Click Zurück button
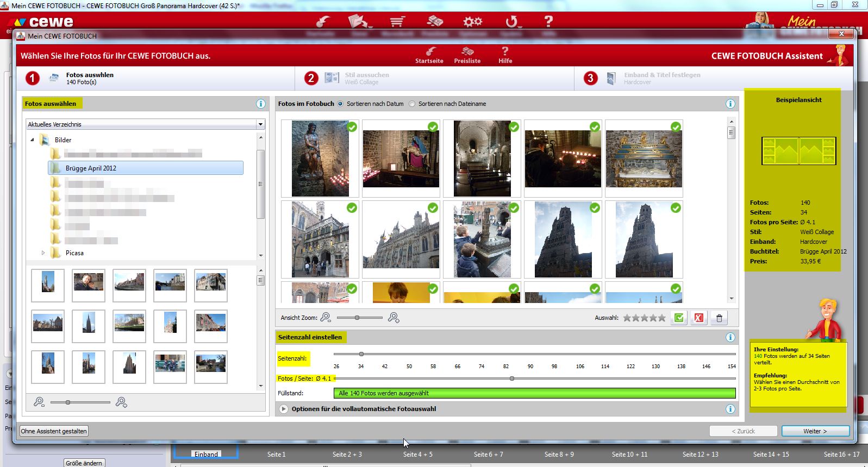This screenshot has width=868, height=467. click(743, 431)
